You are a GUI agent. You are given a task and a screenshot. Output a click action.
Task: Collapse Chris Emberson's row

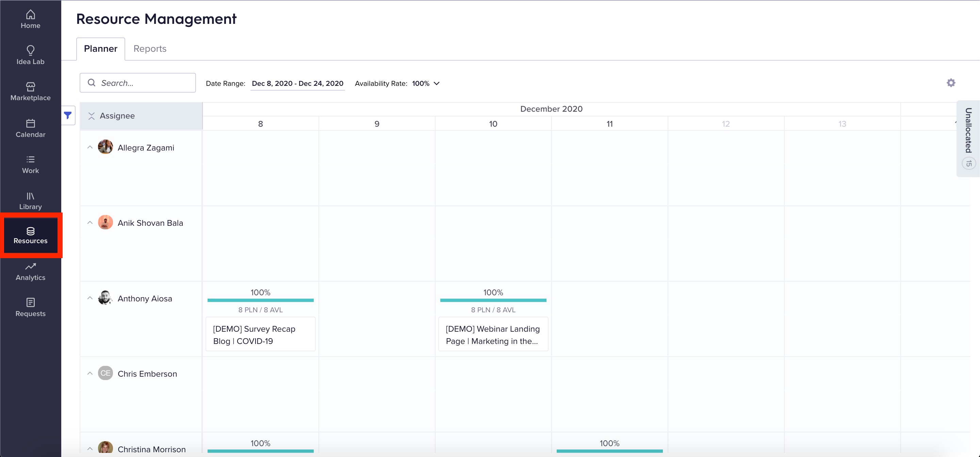coord(90,373)
